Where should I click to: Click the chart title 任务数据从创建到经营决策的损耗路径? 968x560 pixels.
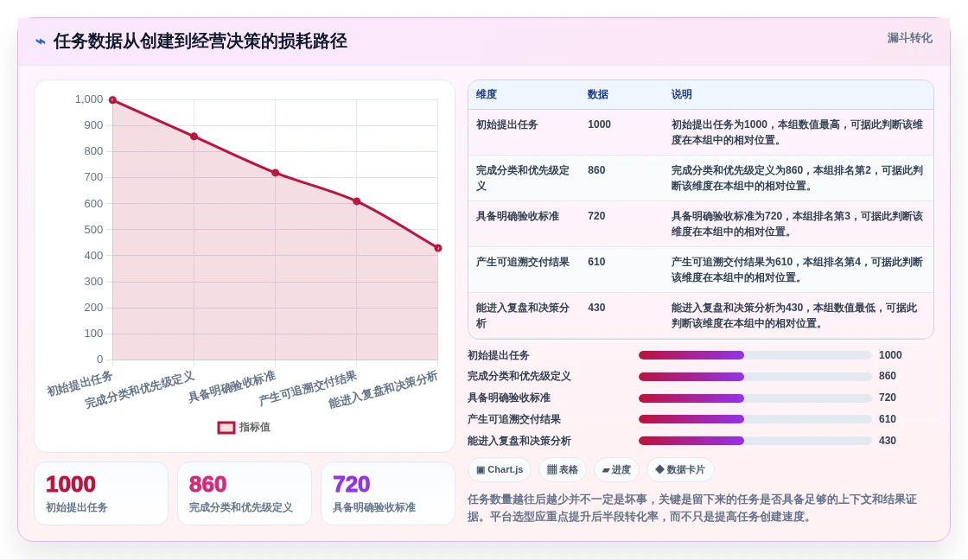[x=200, y=41]
